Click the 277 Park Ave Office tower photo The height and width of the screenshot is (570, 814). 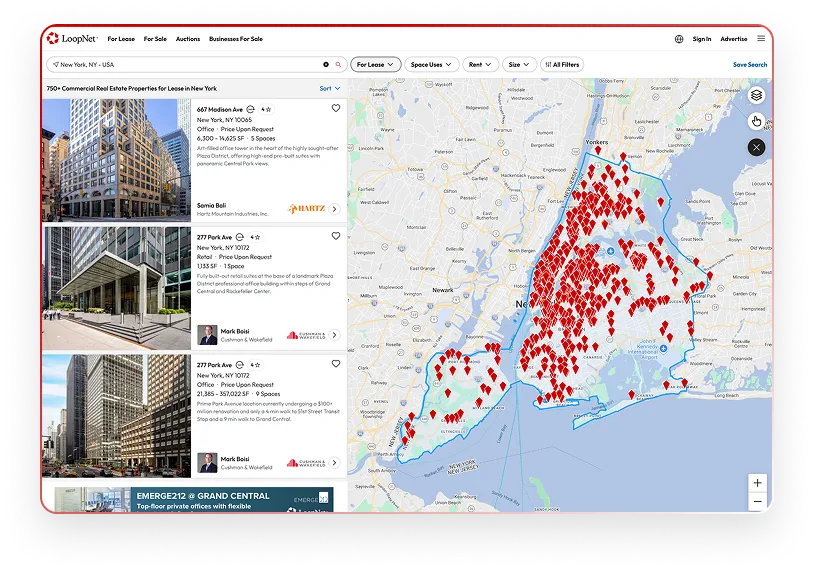(116, 415)
